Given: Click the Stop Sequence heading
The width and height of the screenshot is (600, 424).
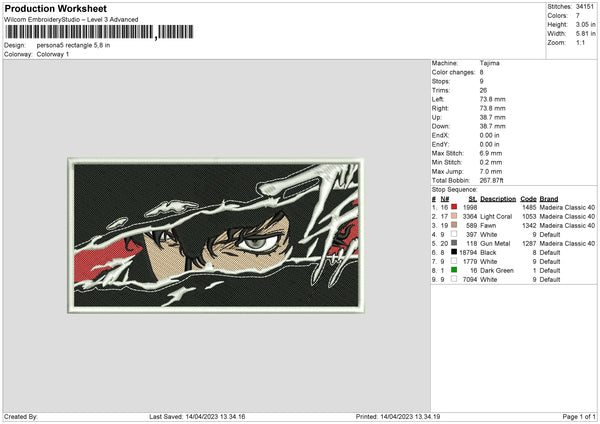Looking at the screenshot, I should tap(455, 189).
